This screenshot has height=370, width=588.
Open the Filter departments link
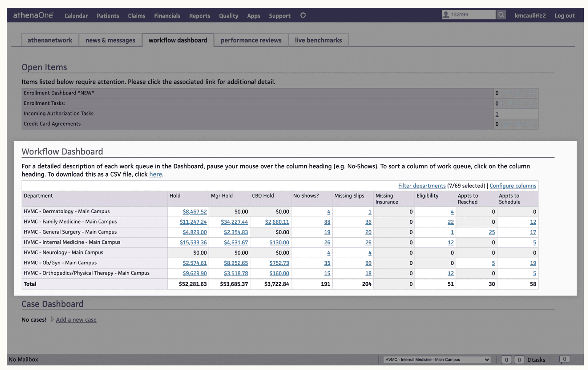click(421, 186)
